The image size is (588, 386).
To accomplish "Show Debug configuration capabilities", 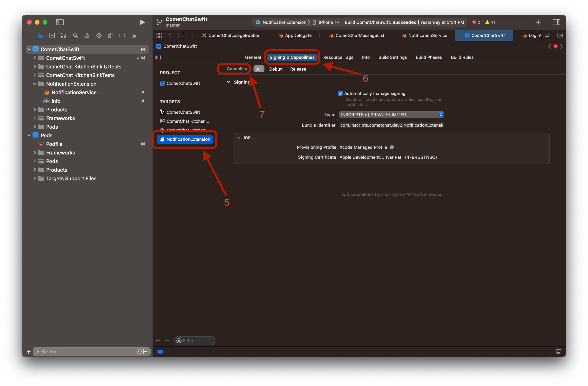I will (276, 69).
